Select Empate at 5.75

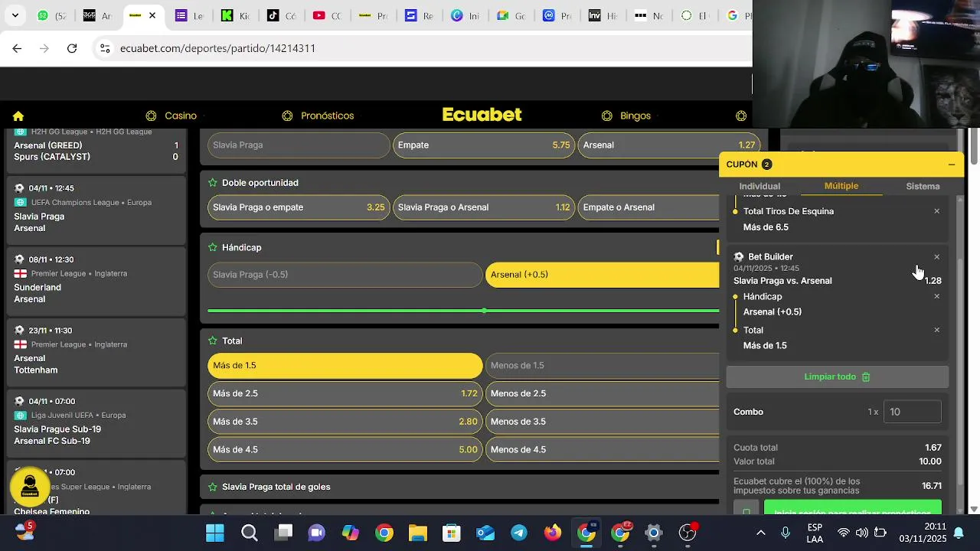point(484,145)
